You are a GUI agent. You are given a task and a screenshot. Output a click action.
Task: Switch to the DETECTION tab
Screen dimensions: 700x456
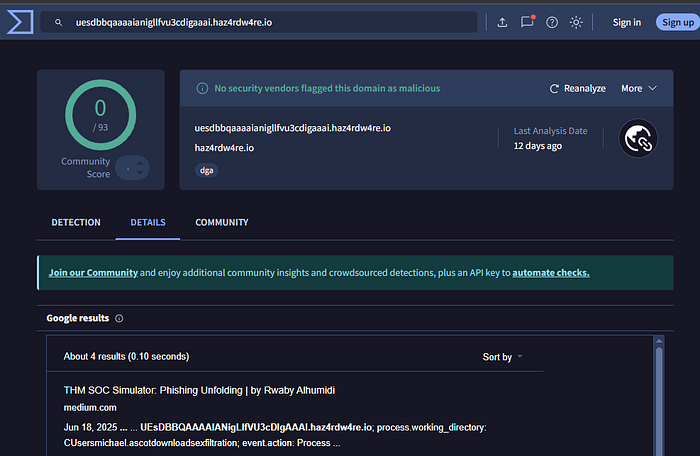click(76, 222)
